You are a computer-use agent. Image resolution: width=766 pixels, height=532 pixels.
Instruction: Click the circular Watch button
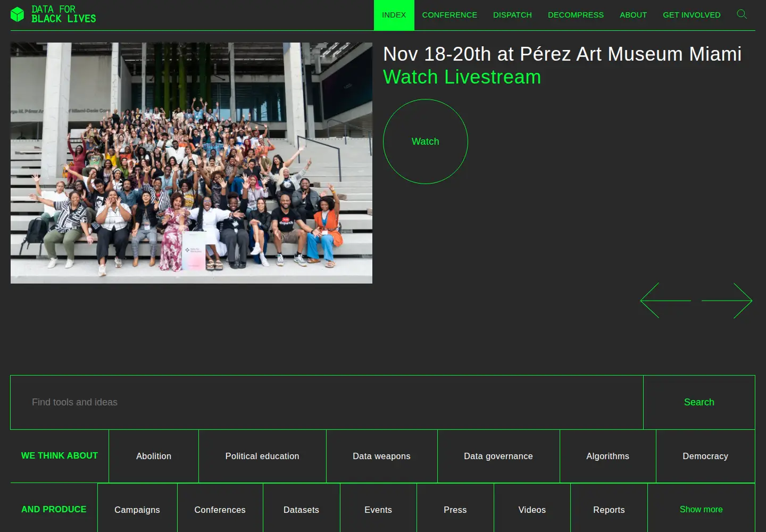point(426,142)
